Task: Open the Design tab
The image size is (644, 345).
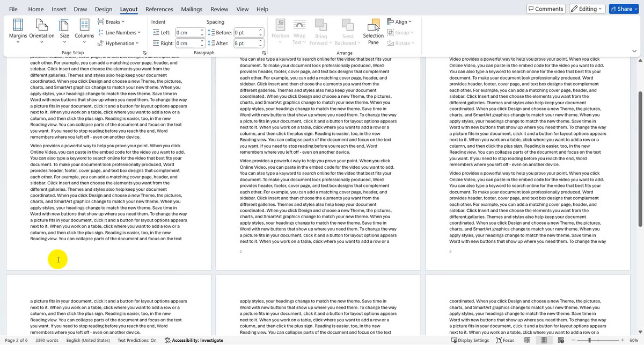Action: (104, 10)
